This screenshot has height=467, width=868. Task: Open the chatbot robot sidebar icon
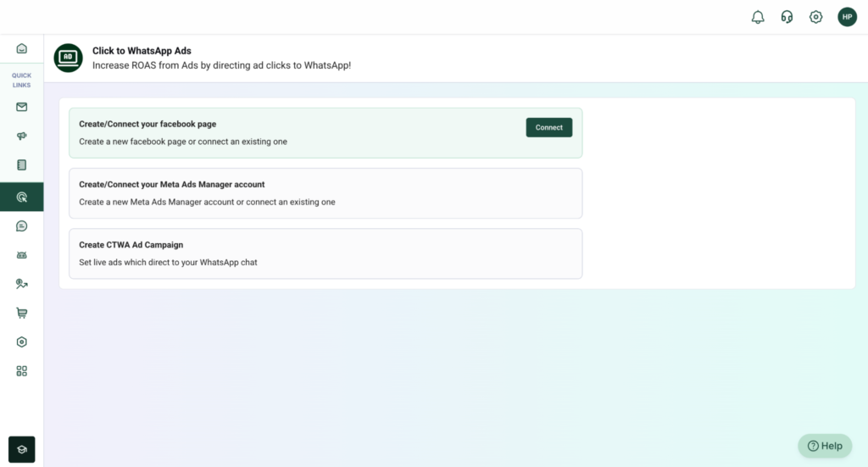[21, 255]
